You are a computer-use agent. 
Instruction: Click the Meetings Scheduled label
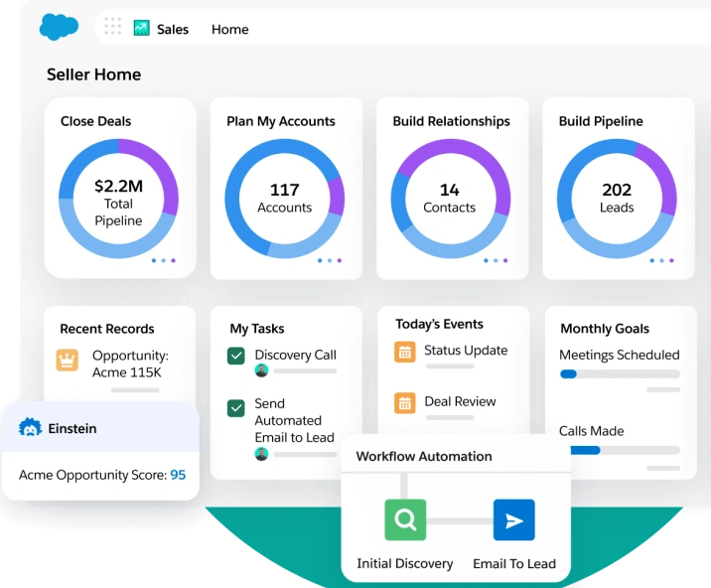click(x=620, y=355)
